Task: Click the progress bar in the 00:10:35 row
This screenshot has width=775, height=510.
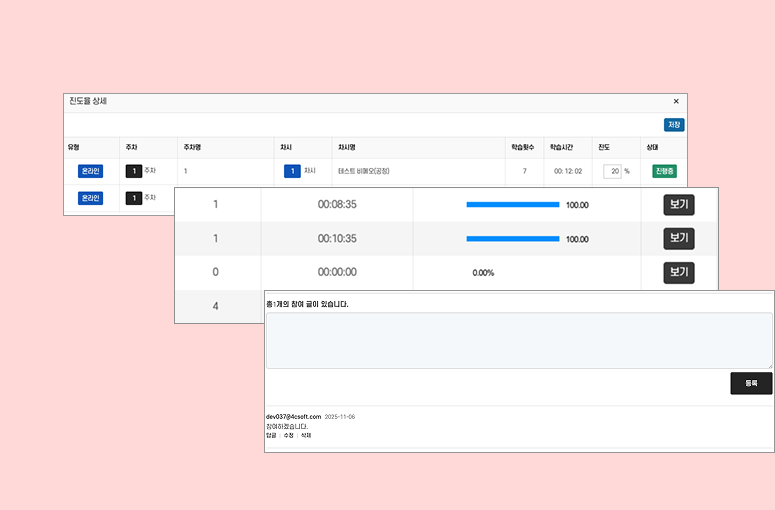Action: 512,239
